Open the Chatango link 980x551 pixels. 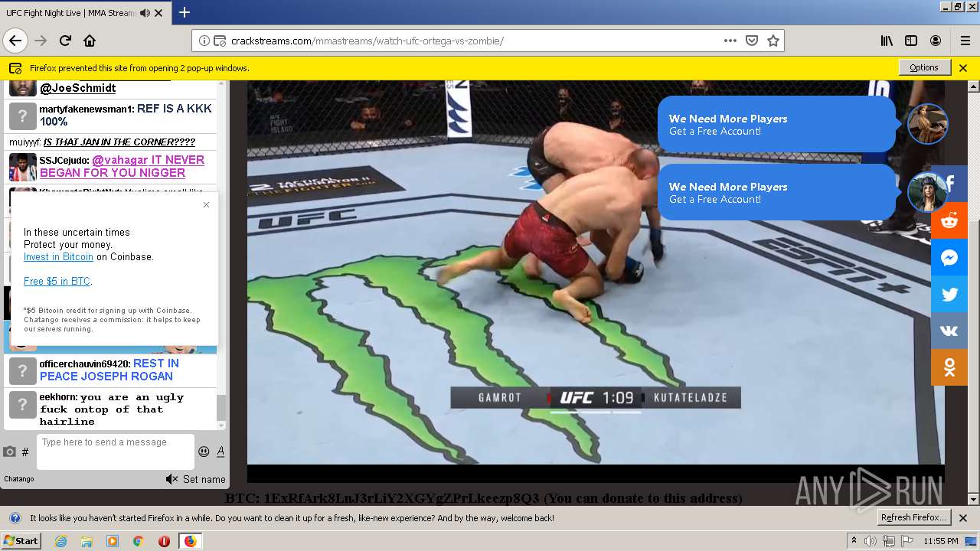pos(19,479)
